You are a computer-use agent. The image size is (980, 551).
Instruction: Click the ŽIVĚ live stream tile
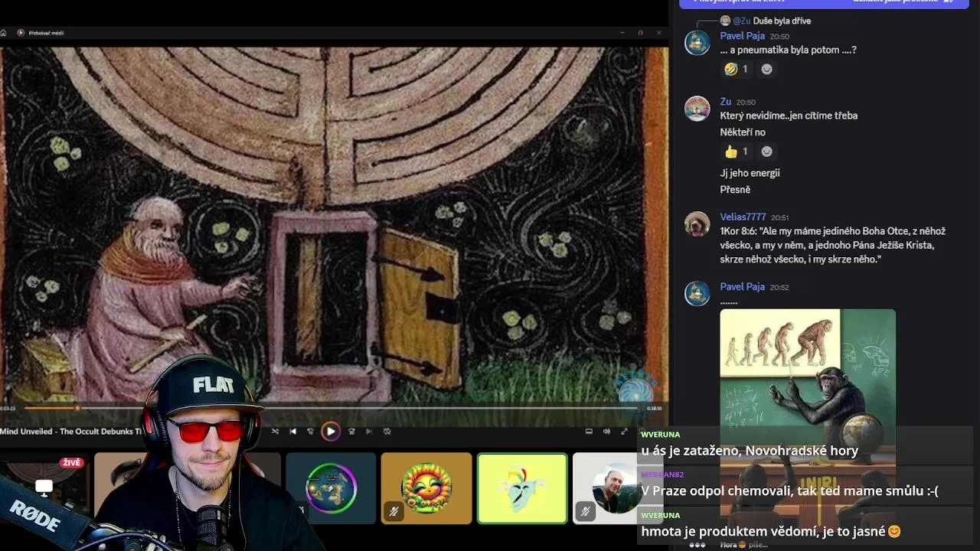[44, 488]
